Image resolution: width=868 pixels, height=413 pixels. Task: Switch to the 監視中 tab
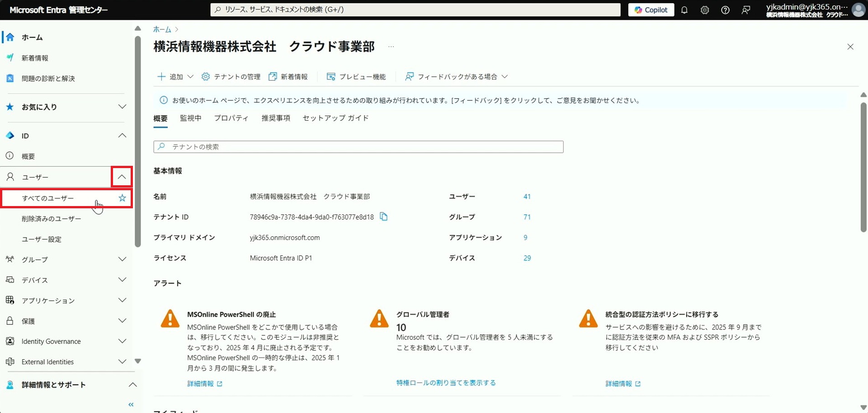pos(191,118)
